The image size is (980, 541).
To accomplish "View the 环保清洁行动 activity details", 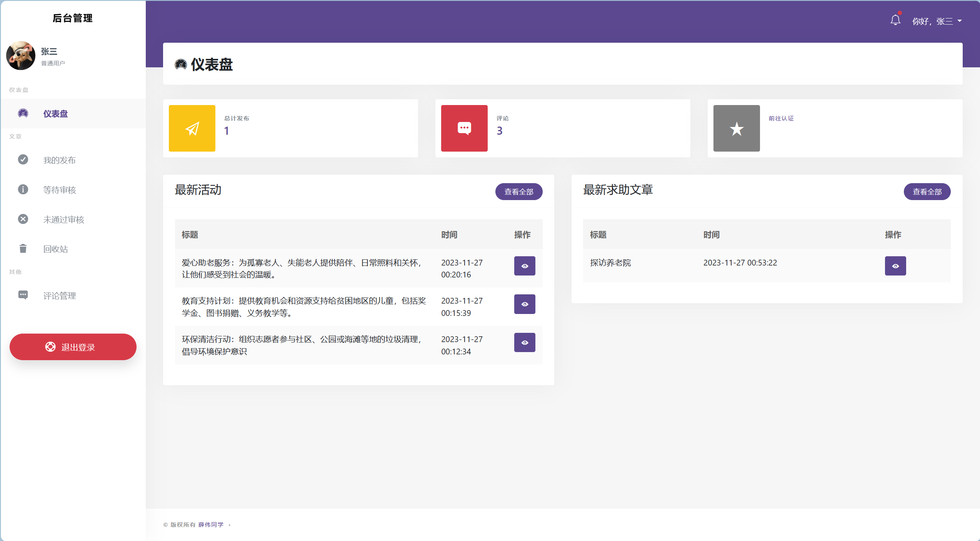I will click(x=524, y=342).
